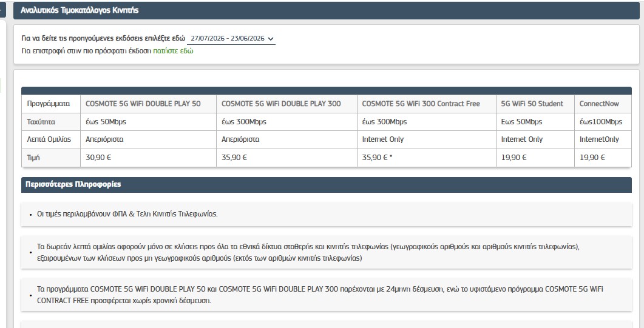
Task: Click the note about 24μηνη δέσμευση
Action: point(327,295)
